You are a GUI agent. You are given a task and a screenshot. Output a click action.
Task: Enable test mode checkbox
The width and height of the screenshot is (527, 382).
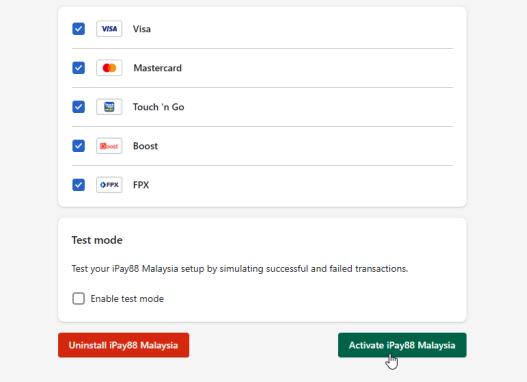pos(78,298)
